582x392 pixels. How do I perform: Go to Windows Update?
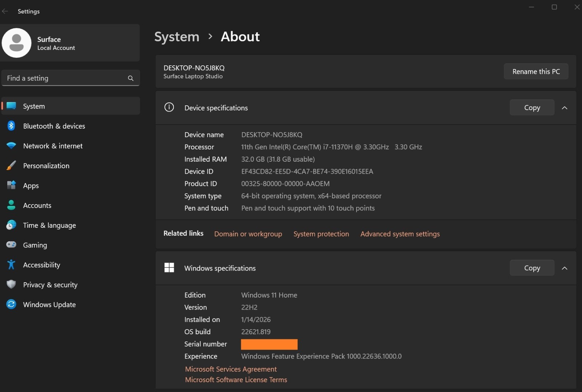(71, 304)
